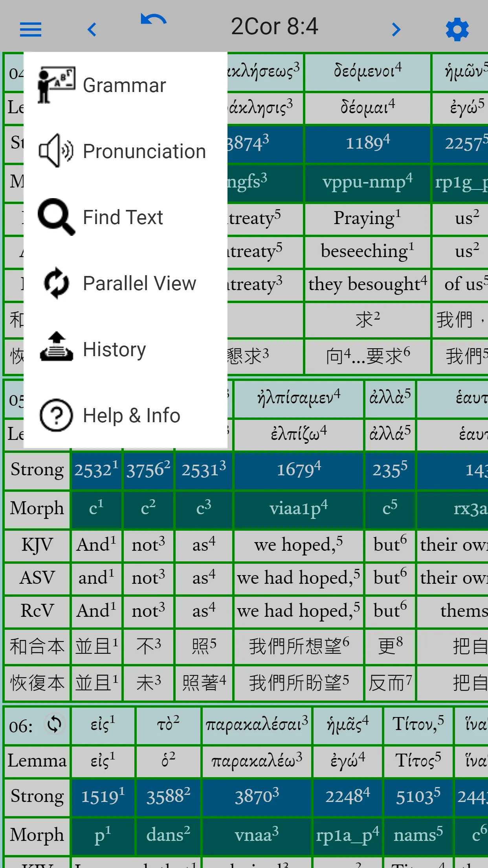Tap the phrase they besought

pos(368,285)
